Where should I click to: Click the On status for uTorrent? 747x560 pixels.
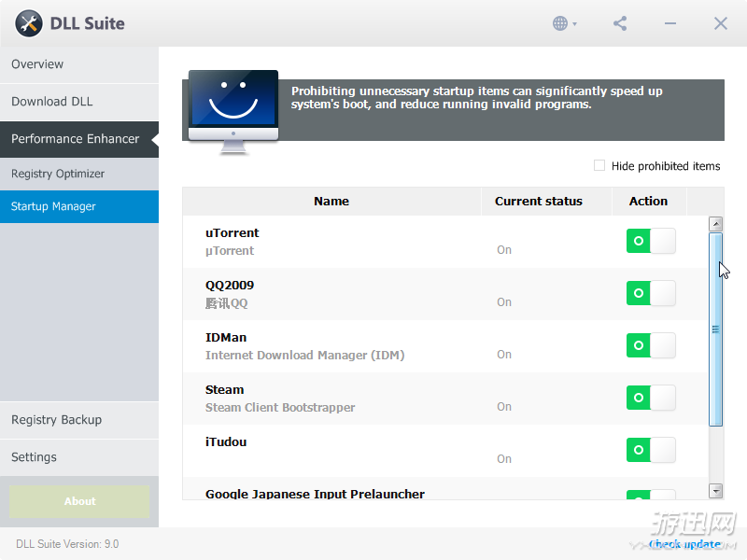(x=504, y=250)
